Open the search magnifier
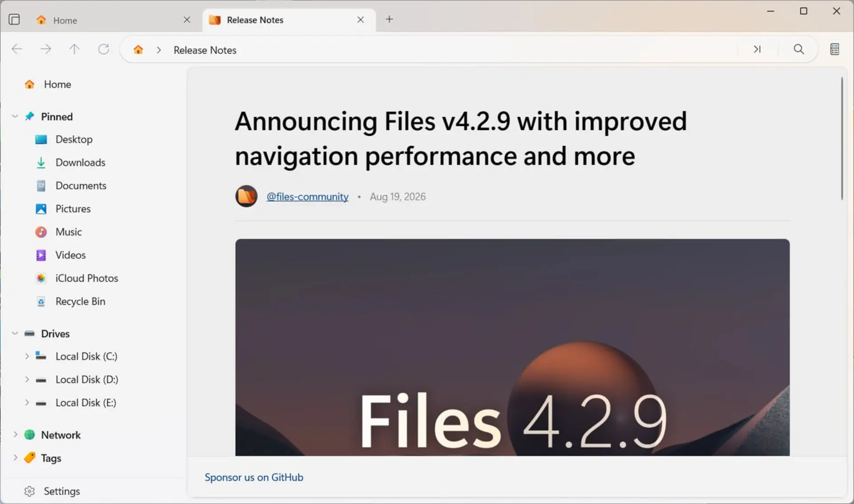The width and height of the screenshot is (854, 504). [799, 49]
